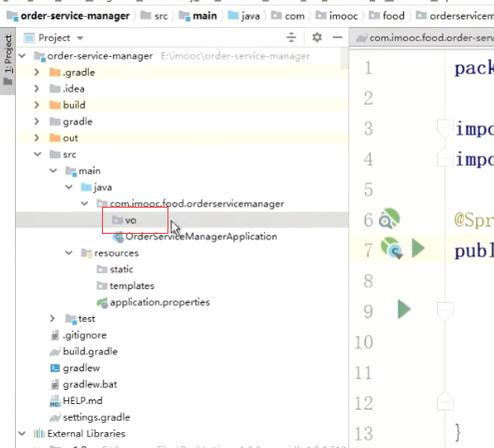Image resolution: width=494 pixels, height=448 pixels.
Task: Run main method from line 9 gutter
Action: [x=404, y=310]
